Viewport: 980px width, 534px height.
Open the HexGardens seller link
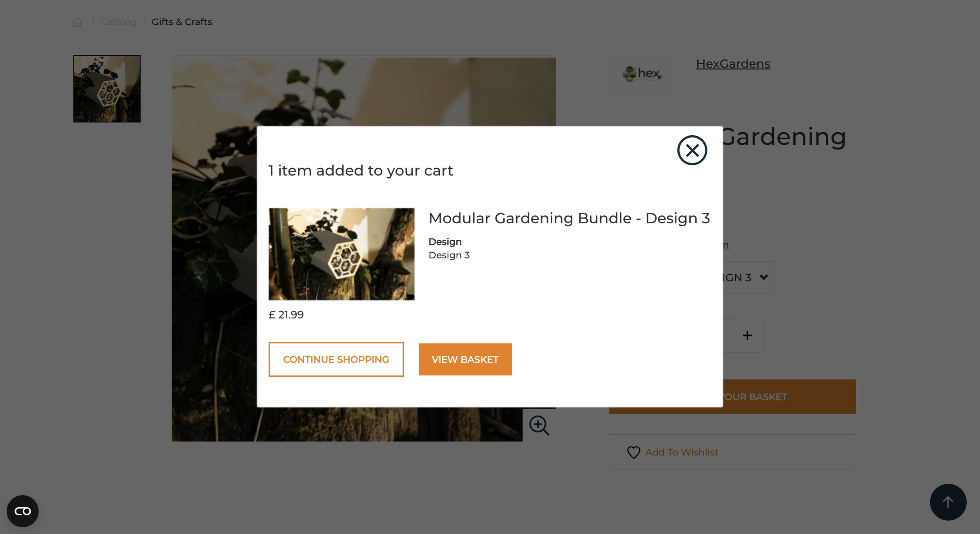click(733, 64)
